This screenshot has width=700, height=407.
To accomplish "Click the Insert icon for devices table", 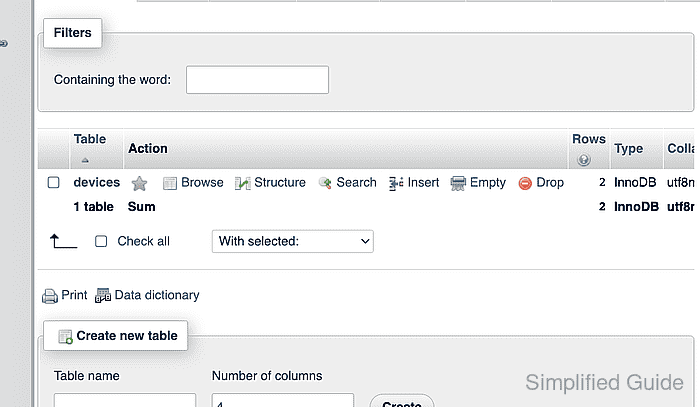I will coord(396,183).
